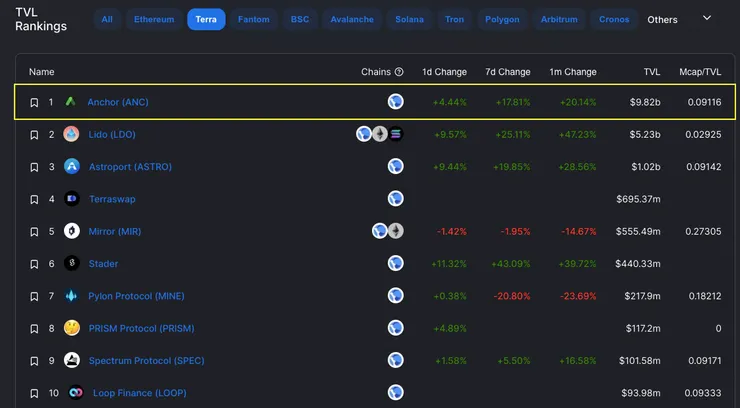Toggle bookmark for PRISM Protocol row
This screenshot has height=408, width=740.
point(34,329)
